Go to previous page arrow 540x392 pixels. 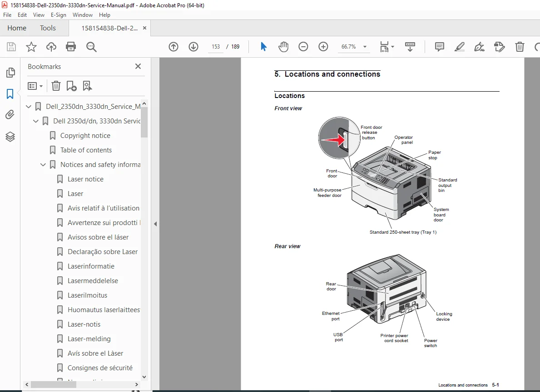click(x=173, y=46)
